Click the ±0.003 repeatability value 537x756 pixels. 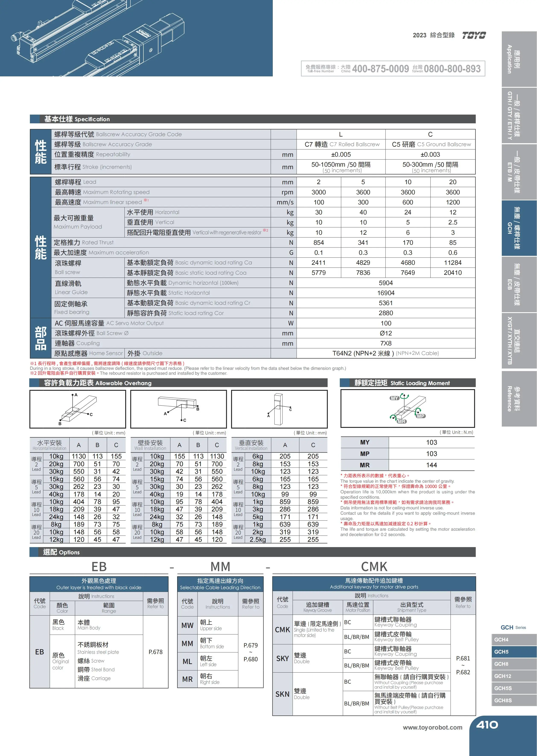430,154
